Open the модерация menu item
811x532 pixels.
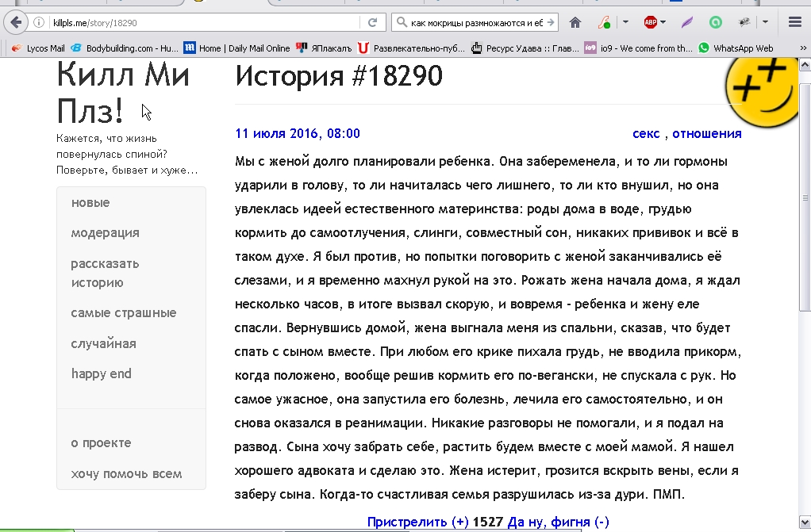pos(105,233)
